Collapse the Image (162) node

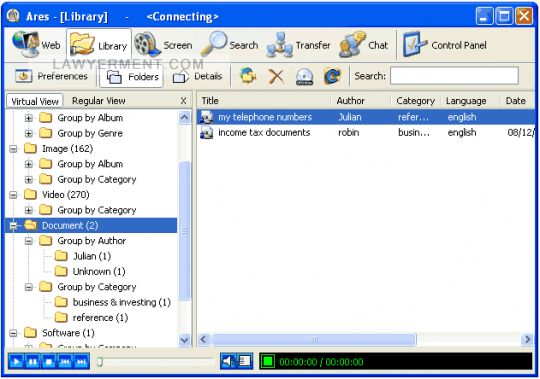click(13, 149)
